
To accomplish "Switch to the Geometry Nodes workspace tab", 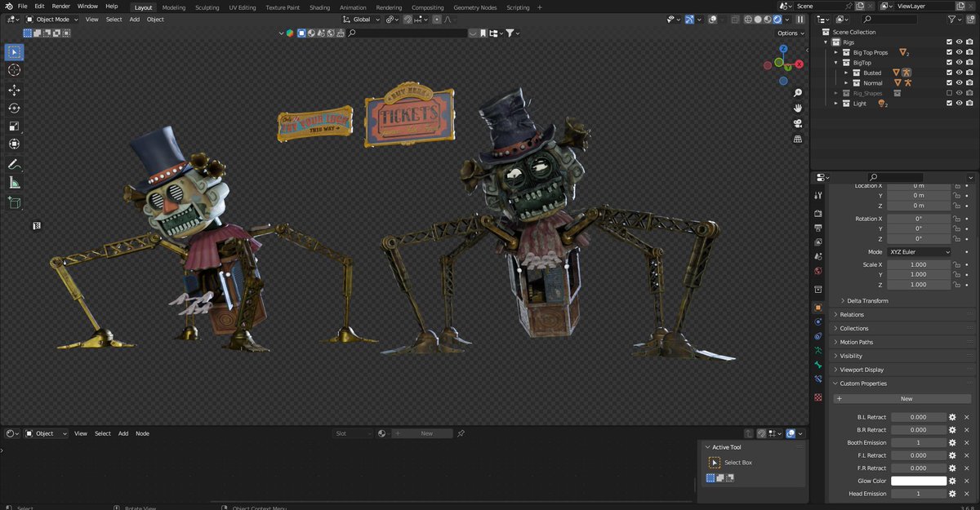I will click(x=474, y=7).
